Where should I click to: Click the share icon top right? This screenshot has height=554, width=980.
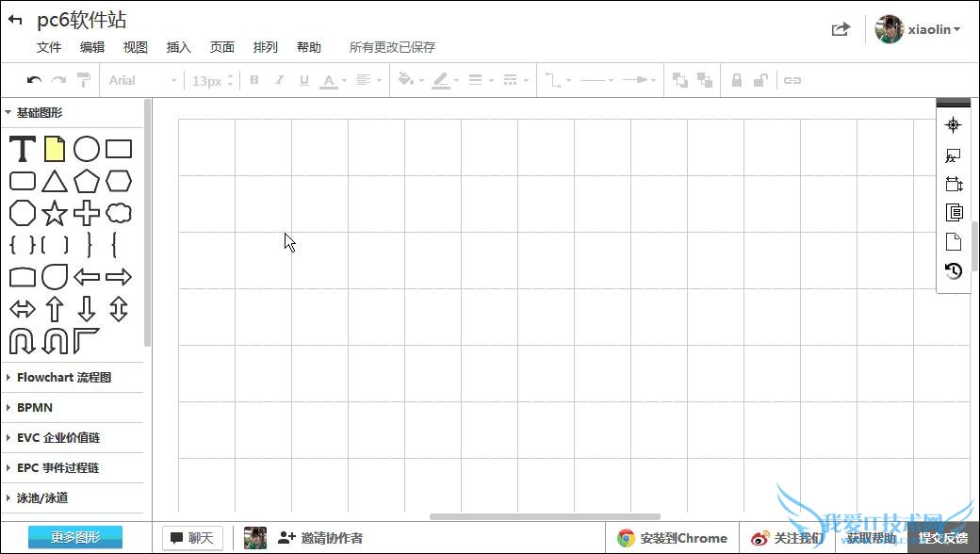841,29
